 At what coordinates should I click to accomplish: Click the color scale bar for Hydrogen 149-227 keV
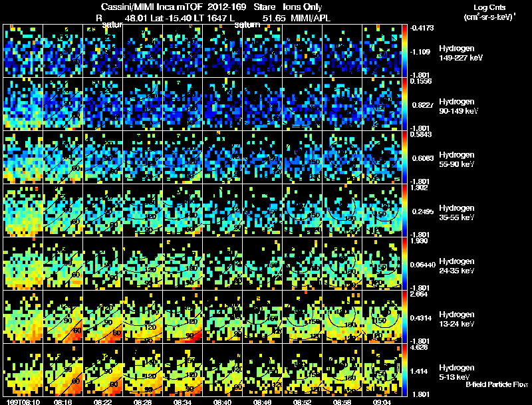[404, 51]
